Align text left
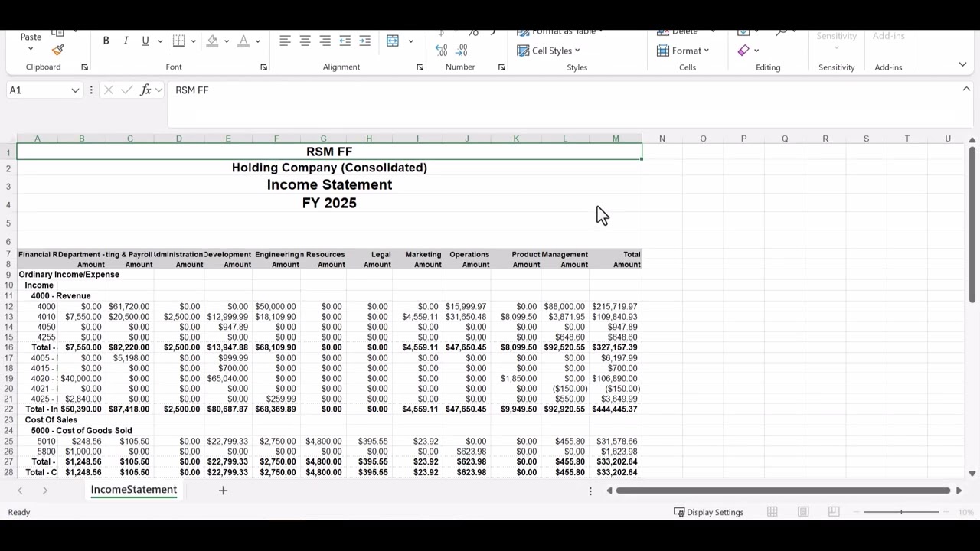The width and height of the screenshot is (980, 551). click(x=285, y=41)
